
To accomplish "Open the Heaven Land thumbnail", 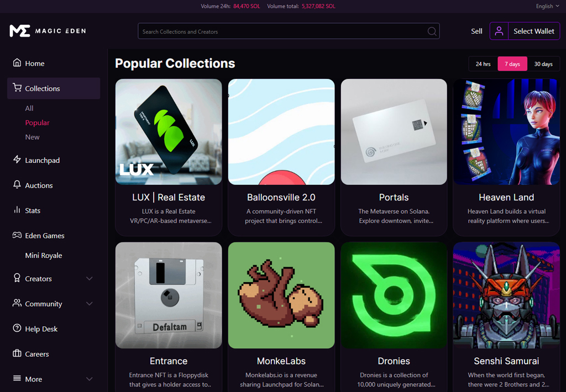I will point(506,131).
